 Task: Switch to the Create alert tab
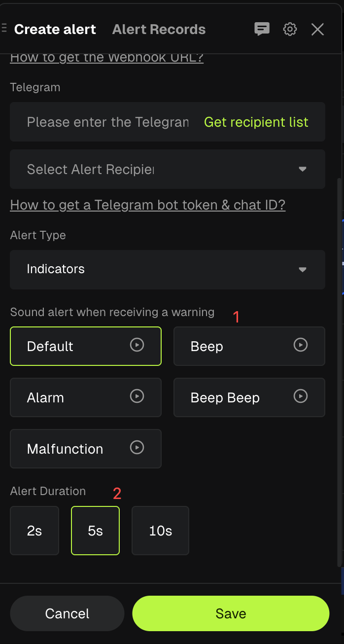click(x=55, y=29)
